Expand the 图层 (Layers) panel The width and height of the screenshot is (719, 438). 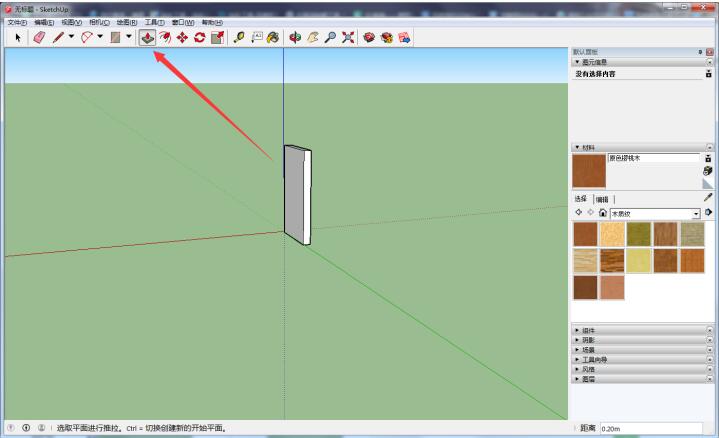point(588,379)
